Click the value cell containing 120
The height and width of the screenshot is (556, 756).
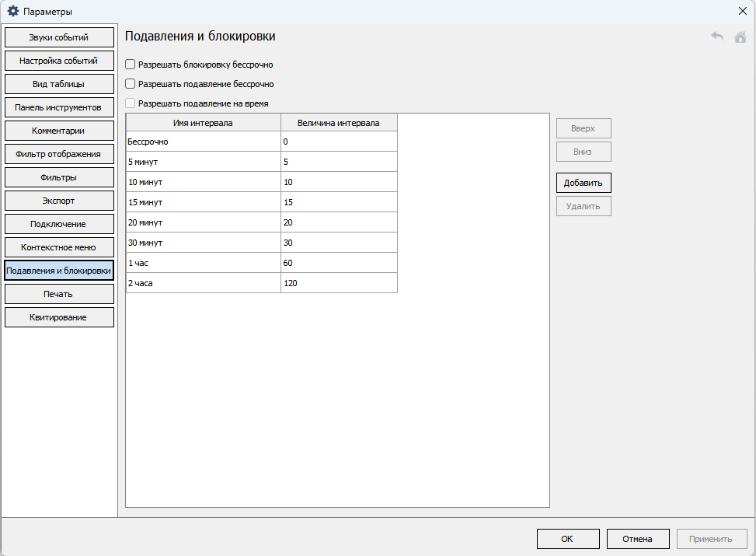pyautogui.click(x=339, y=283)
